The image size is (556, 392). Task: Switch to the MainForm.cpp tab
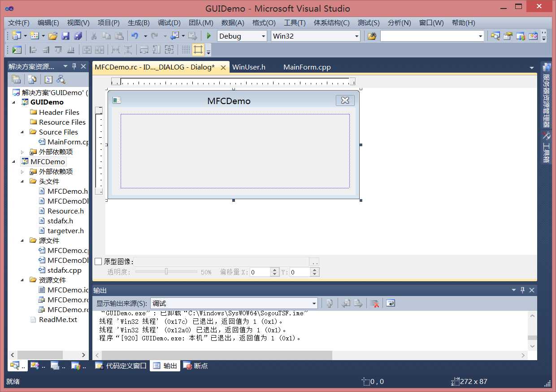307,67
